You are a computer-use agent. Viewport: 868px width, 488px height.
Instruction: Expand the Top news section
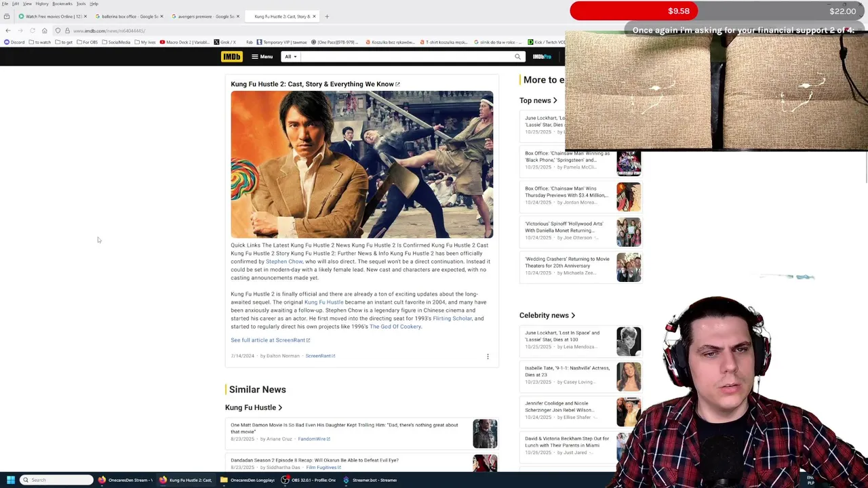tap(538, 100)
